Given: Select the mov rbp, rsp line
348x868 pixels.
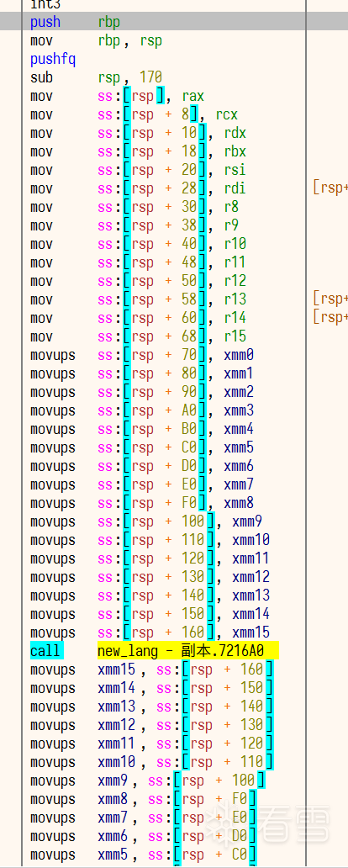Looking at the screenshot, I should [x=96, y=41].
